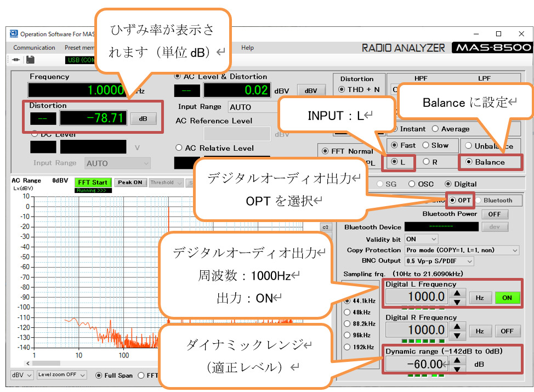Open the Communication menu
Viewport: 534px width, 392px height.
click(x=34, y=48)
